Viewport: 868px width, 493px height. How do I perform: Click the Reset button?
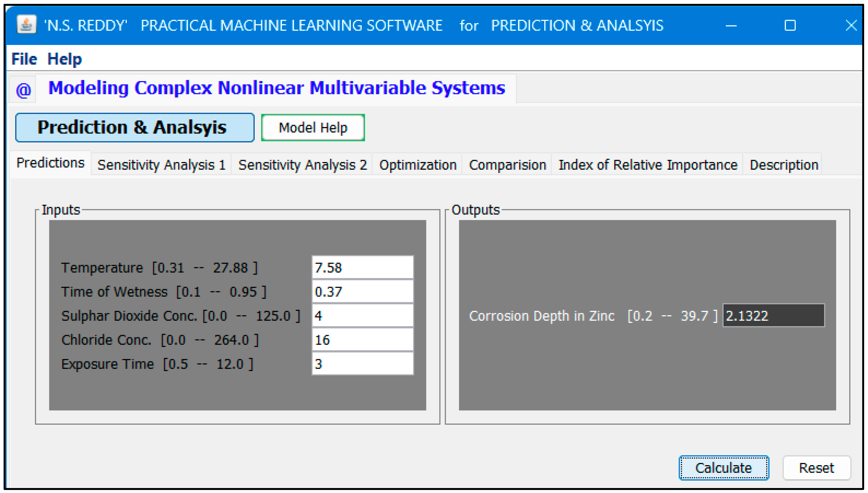point(816,468)
